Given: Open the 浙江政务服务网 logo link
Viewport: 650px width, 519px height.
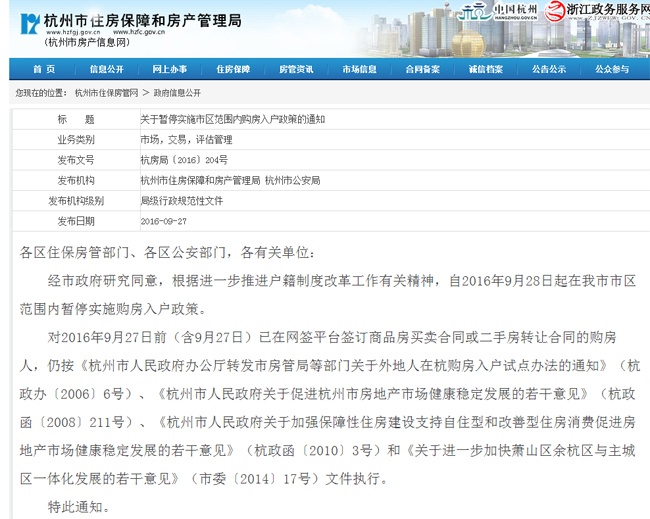Looking at the screenshot, I should pyautogui.click(x=597, y=11).
